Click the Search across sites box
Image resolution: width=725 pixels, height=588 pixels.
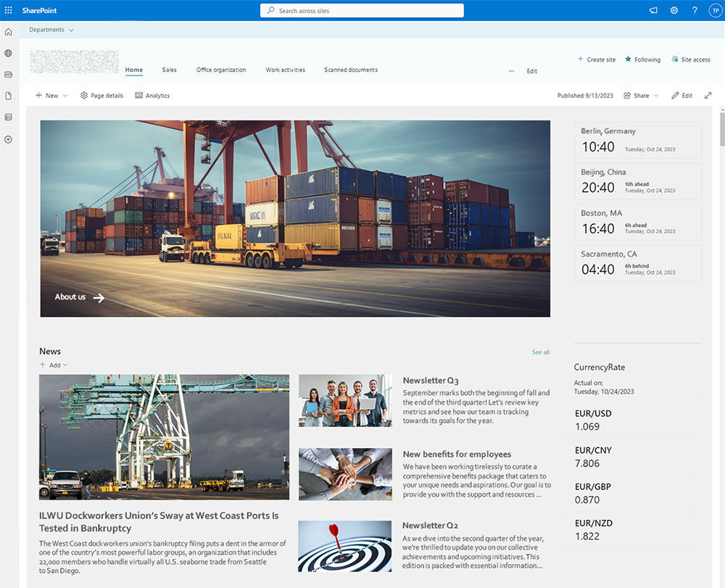[x=362, y=11]
